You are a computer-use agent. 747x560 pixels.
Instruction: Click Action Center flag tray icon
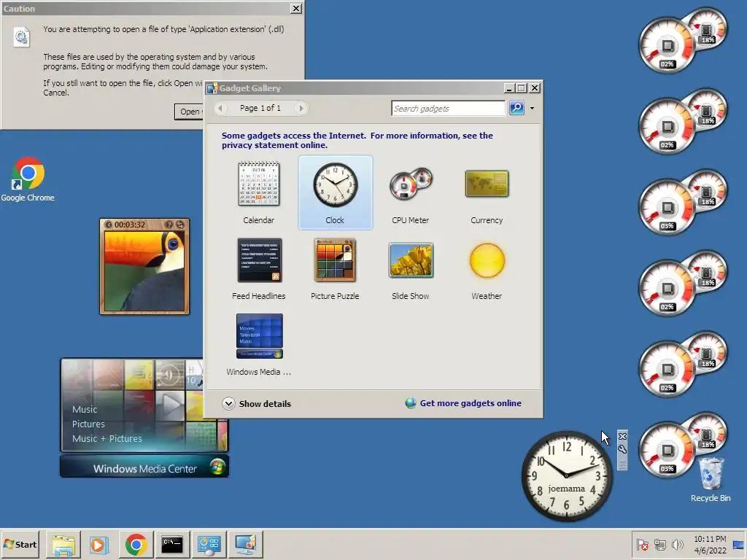tap(642, 544)
